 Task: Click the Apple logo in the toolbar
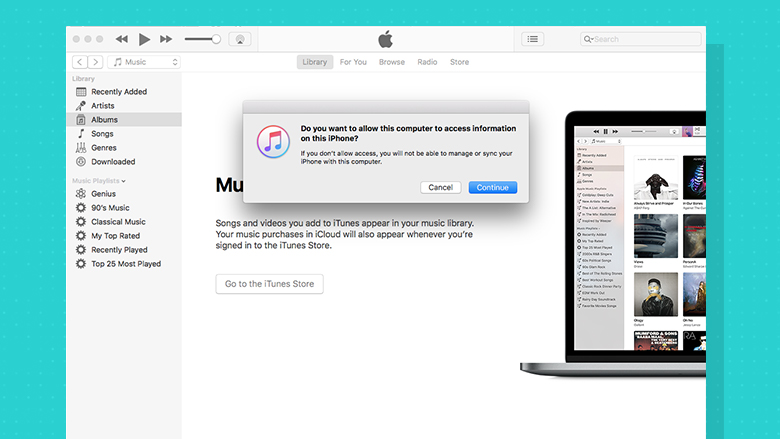(386, 39)
